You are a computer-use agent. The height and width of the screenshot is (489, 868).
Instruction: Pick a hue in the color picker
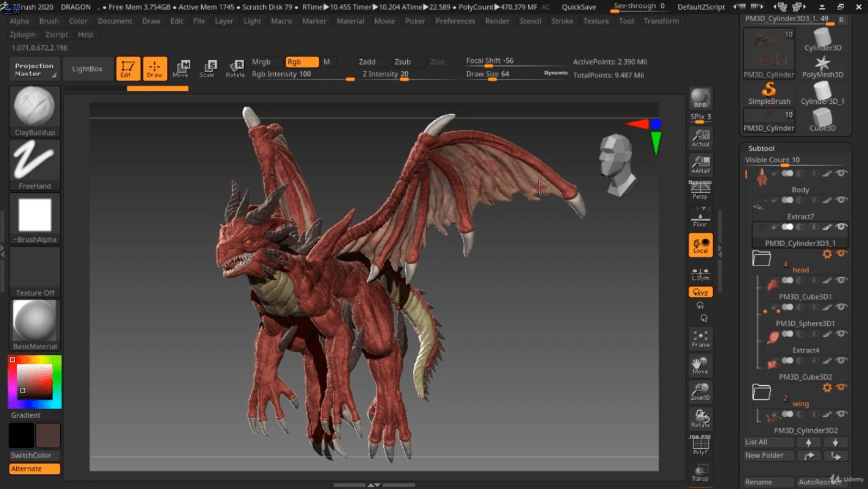click(x=35, y=382)
